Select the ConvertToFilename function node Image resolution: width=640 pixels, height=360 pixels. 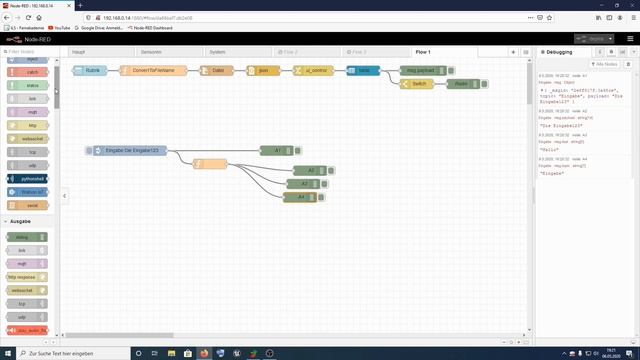click(x=153, y=71)
